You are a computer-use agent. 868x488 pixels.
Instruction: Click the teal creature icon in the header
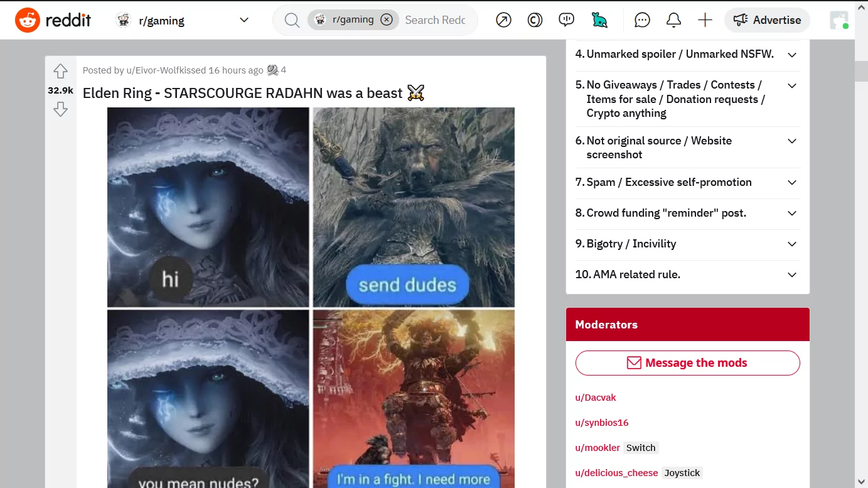(x=599, y=20)
